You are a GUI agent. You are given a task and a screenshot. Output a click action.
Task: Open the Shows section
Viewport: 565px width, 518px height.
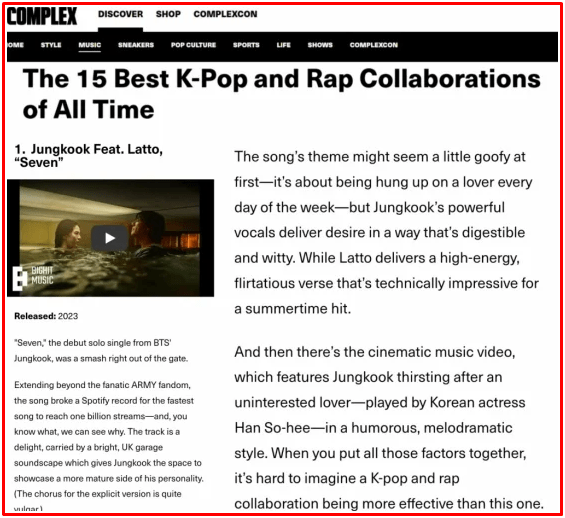320,45
